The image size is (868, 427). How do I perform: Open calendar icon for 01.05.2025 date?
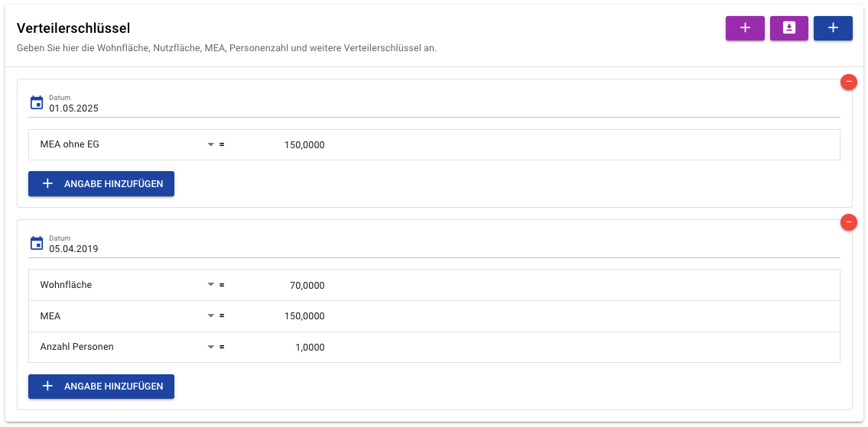pyautogui.click(x=37, y=103)
